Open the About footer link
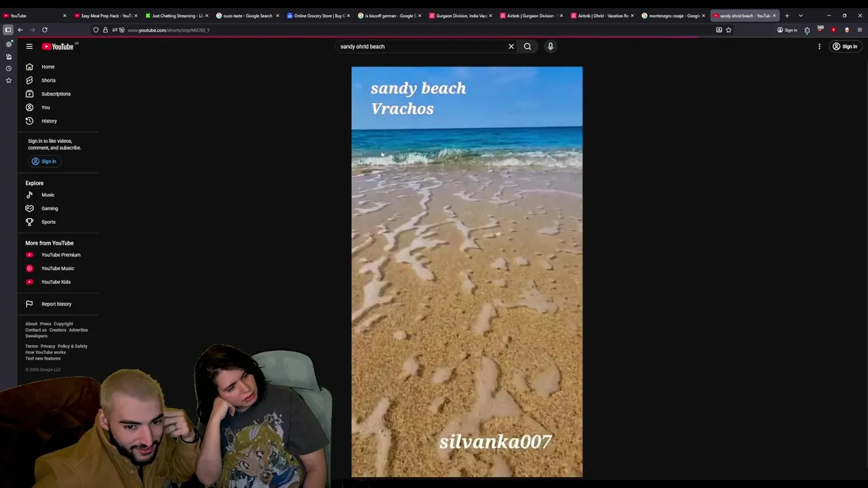868x488 pixels. 31,324
